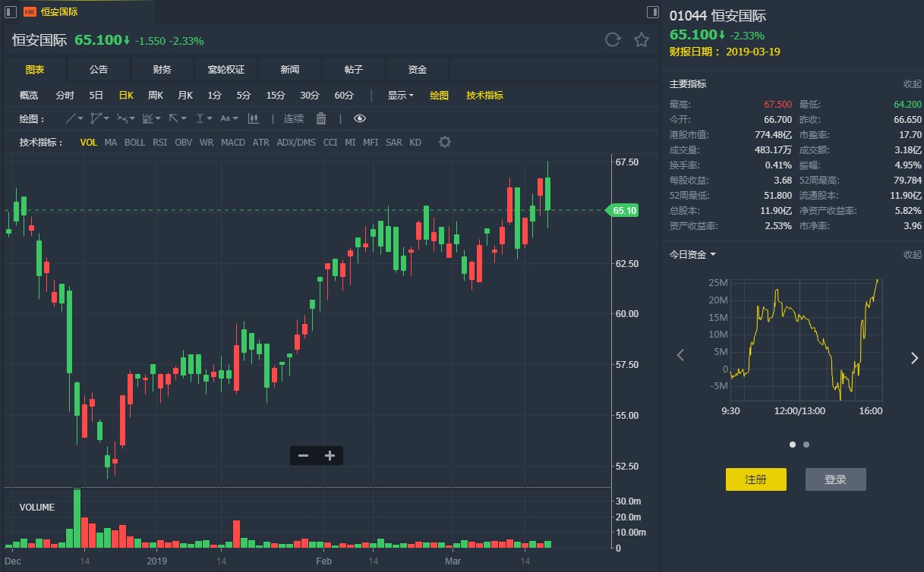Add stock to favorites with star icon
This screenshot has height=572, width=924.
[x=642, y=40]
